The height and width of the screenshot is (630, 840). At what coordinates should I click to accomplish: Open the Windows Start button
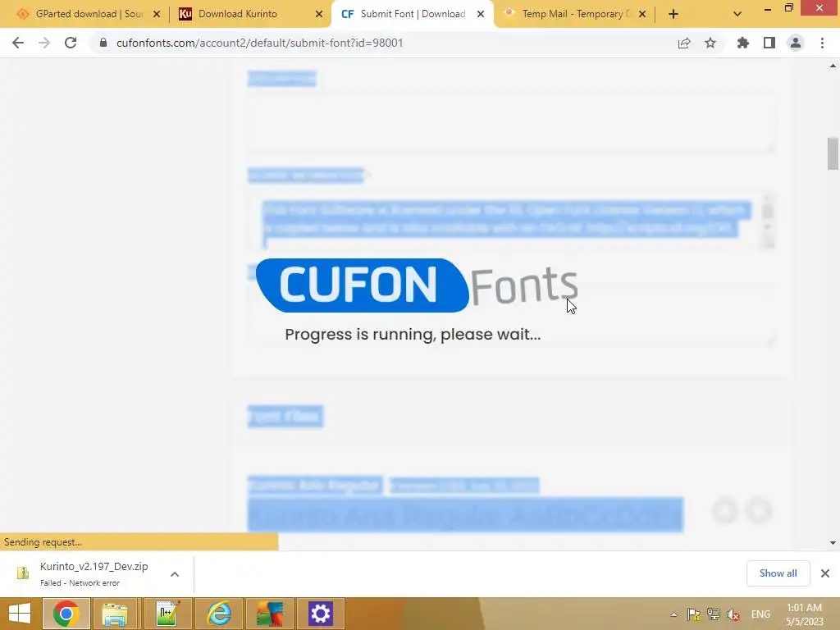(x=20, y=614)
